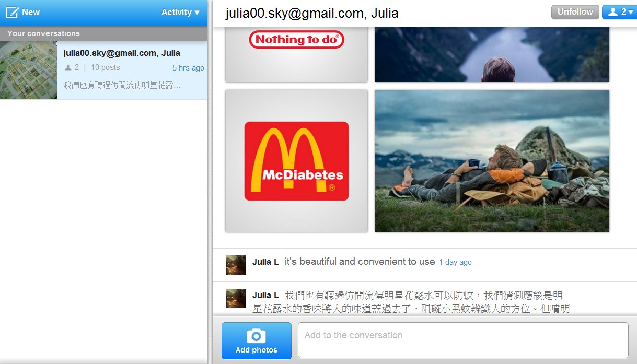Click the Unfollow button
This screenshot has width=637, height=364.
[x=575, y=12]
